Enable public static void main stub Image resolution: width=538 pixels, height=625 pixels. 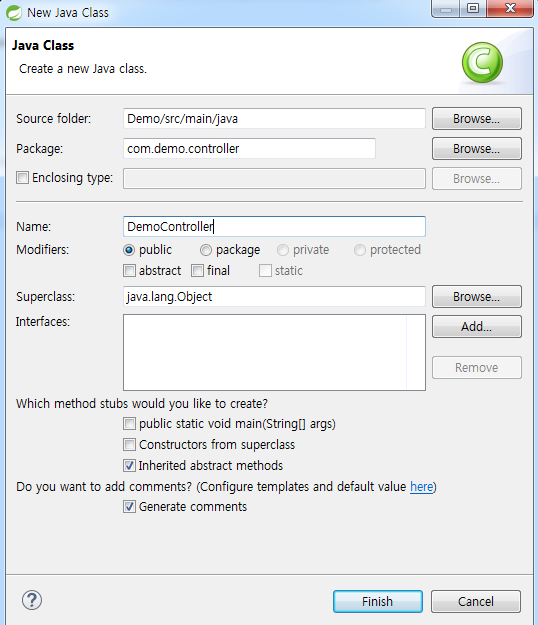129,424
